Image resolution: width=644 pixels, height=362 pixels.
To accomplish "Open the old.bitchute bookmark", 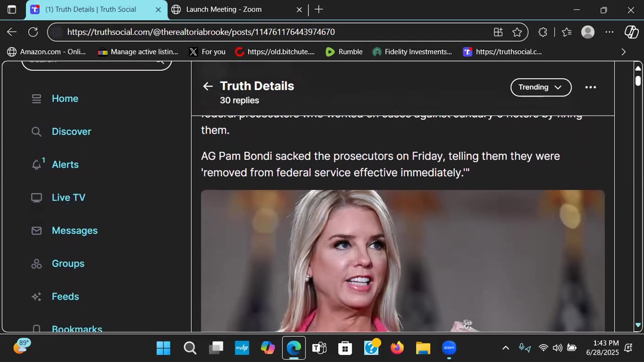I will [x=275, y=52].
